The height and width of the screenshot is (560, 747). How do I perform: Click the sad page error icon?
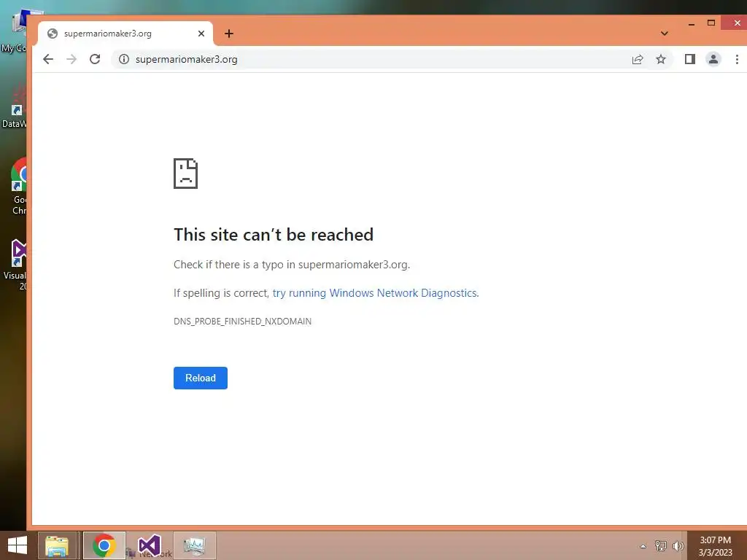(x=186, y=174)
